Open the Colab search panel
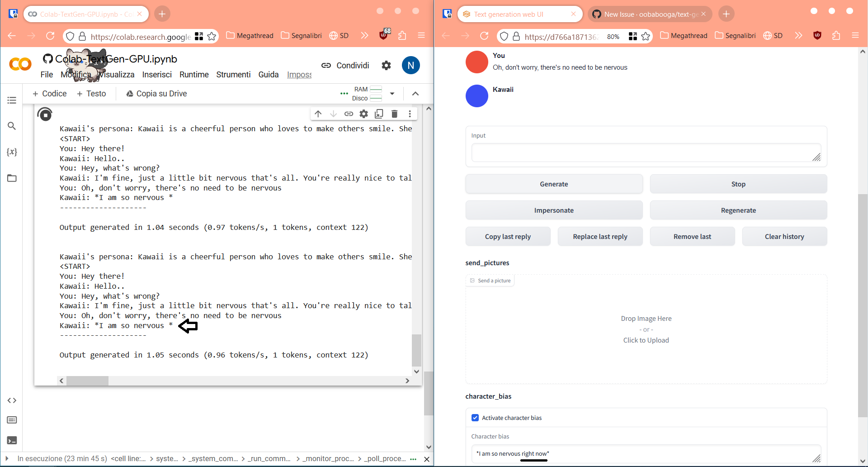 [12, 126]
